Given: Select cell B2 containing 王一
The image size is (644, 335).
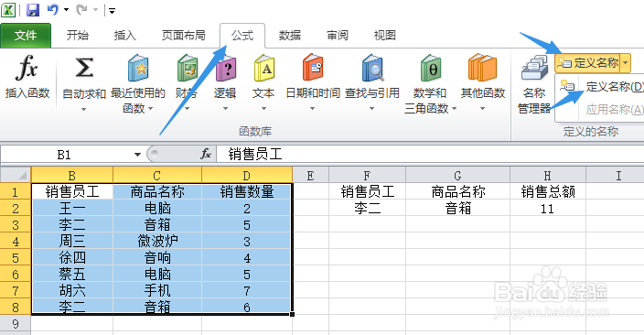Looking at the screenshot, I should 72,209.
